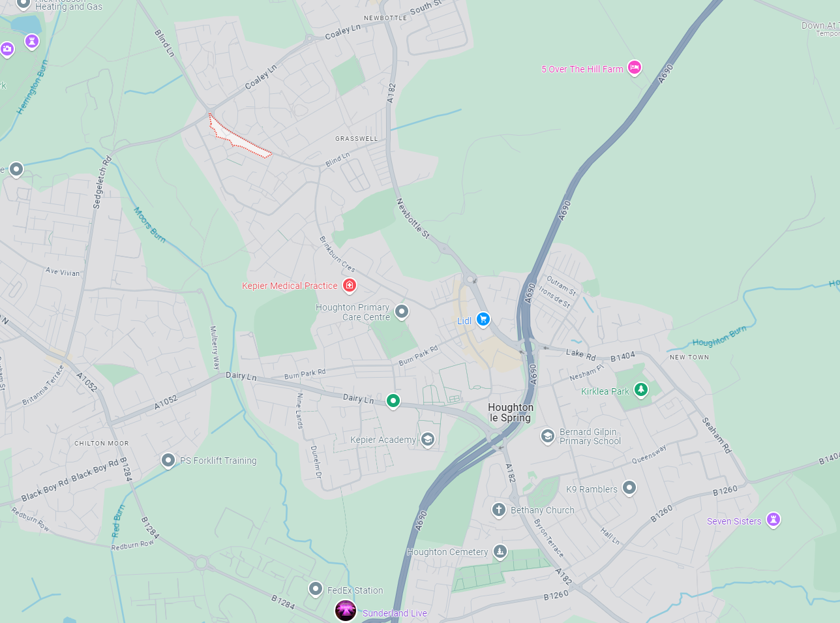Select the Sunderland Live round thumbnail marker

[346, 611]
